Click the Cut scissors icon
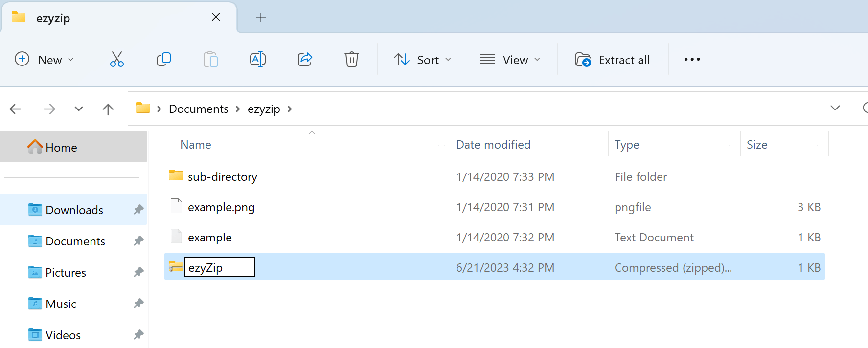Screen dimensions: 868x348 [x=117, y=59]
